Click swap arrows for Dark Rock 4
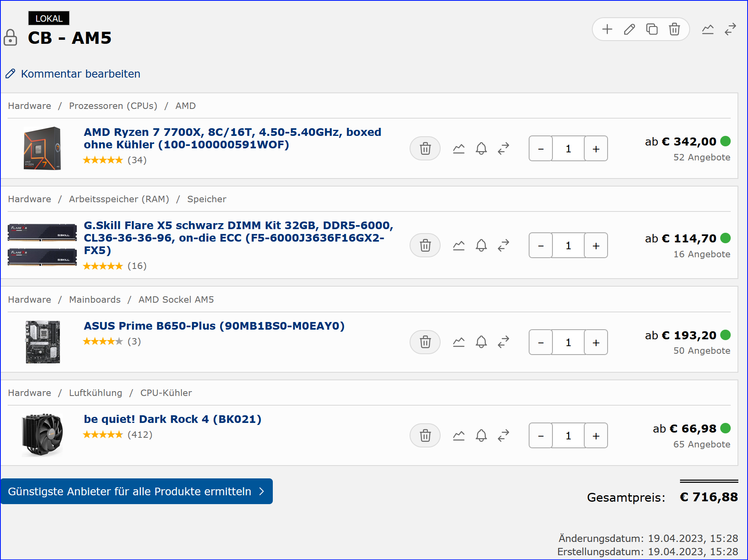 [x=503, y=435]
